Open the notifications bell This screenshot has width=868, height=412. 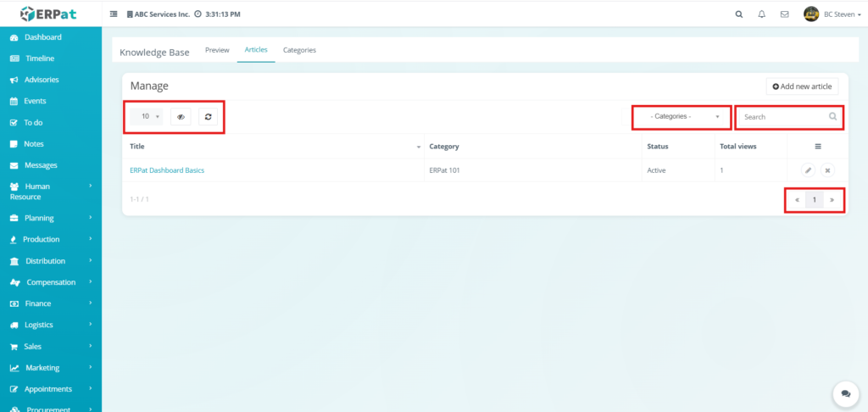[762, 14]
